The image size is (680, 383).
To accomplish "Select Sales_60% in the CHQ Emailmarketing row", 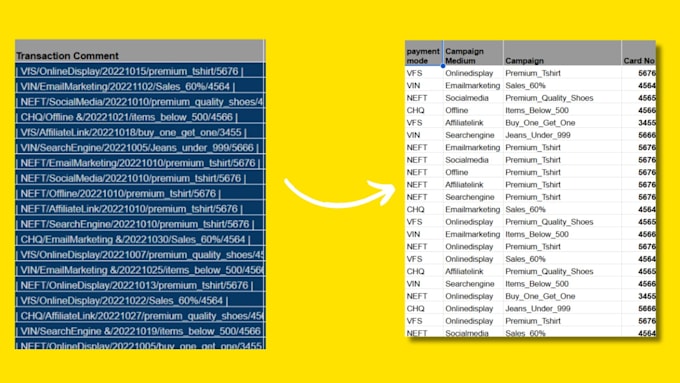I will click(525, 209).
